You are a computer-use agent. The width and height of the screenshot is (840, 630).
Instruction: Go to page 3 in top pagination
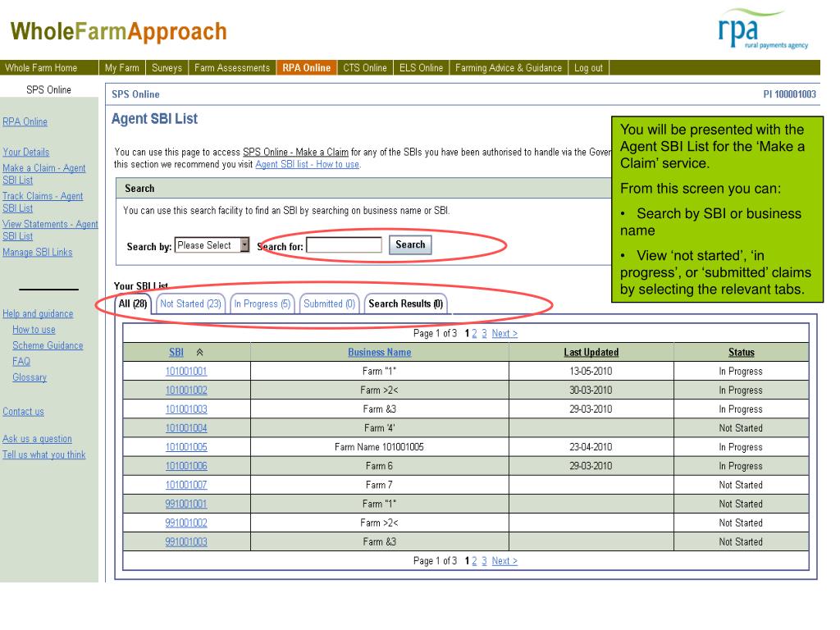pyautogui.click(x=484, y=333)
